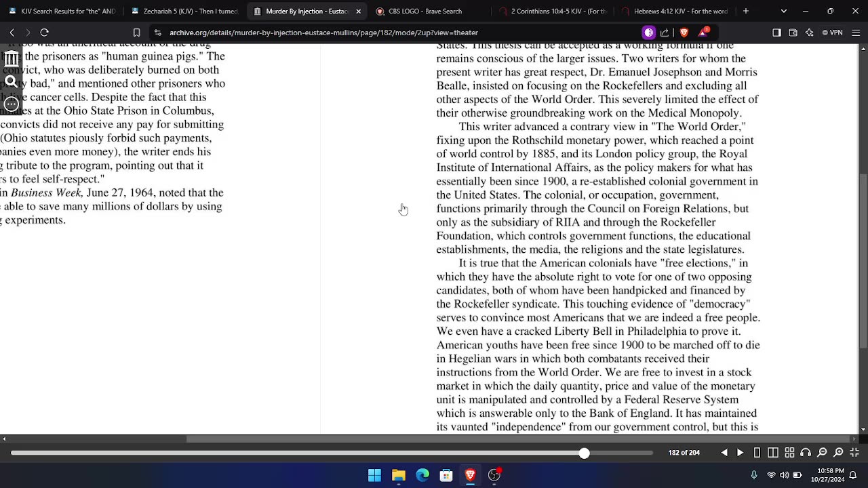This screenshot has width=868, height=488.
Task: Reload the archive.org page
Action: click(45, 33)
